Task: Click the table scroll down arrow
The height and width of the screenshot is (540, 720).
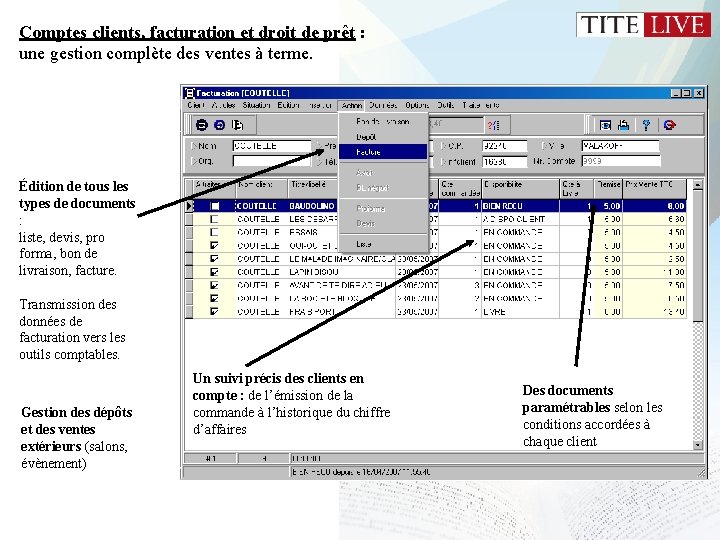Action: (698, 444)
